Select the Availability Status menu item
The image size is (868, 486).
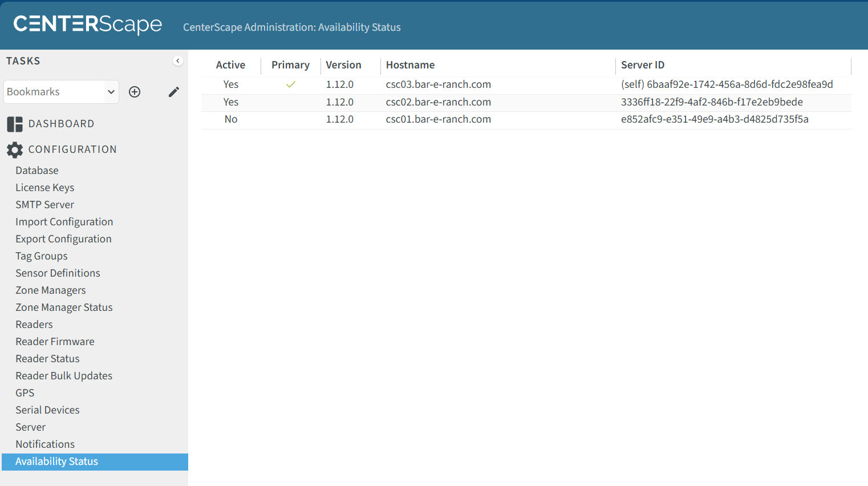pyautogui.click(x=57, y=461)
